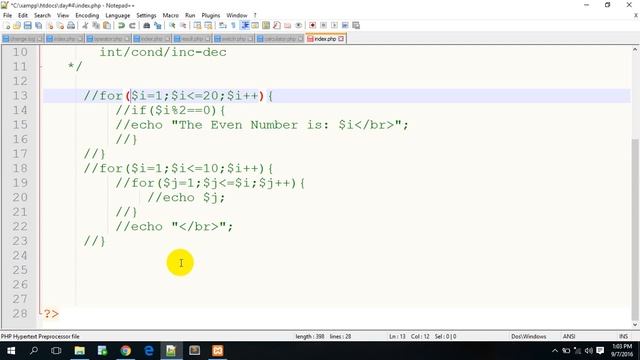
Task: Play back the recorded macro icon
Action: coord(334,25)
